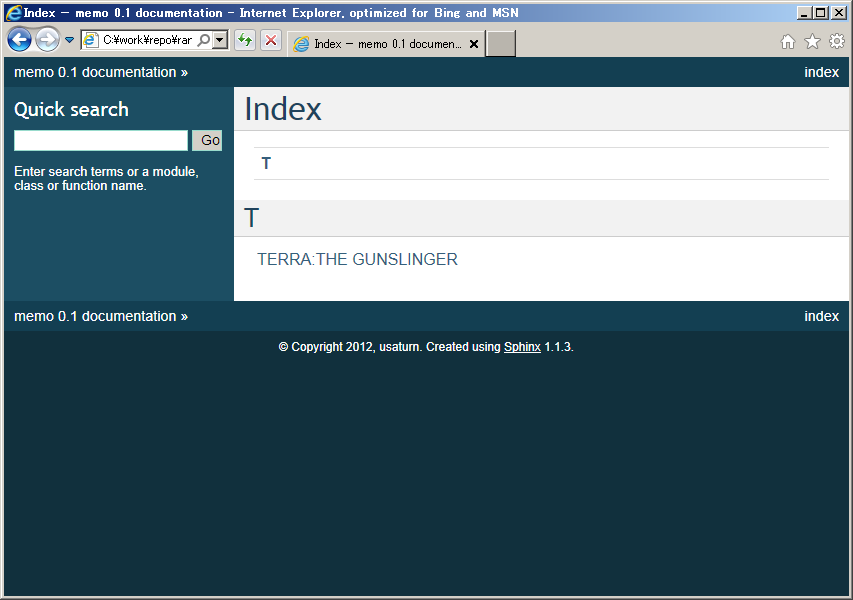Viewport: 853px width, 600px height.
Task: Jump to the T index letter link
Action: point(266,164)
